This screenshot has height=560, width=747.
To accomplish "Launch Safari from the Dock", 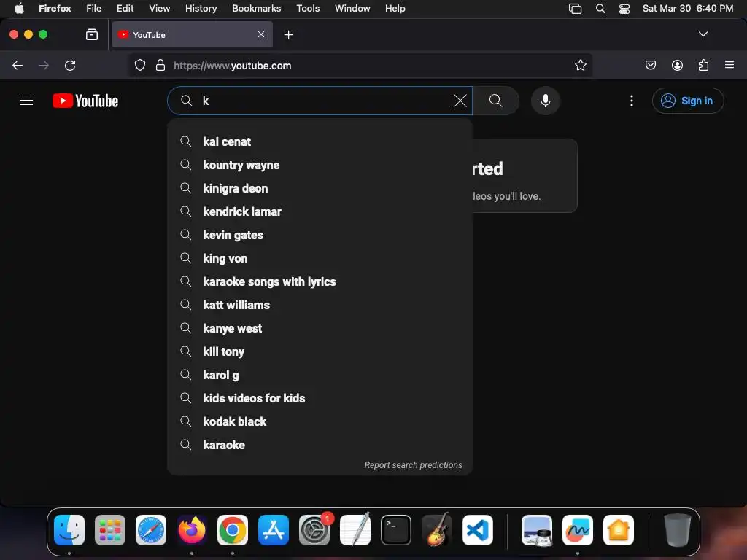I will (151, 530).
